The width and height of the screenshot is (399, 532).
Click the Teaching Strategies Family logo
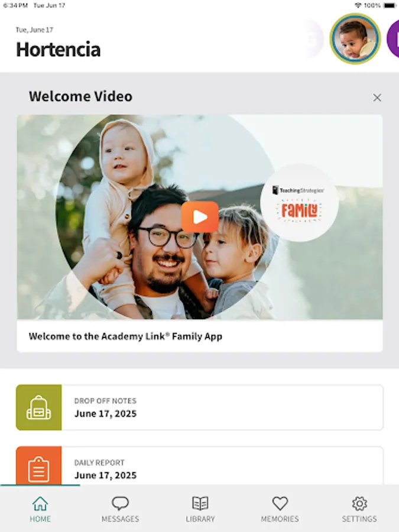299,203
